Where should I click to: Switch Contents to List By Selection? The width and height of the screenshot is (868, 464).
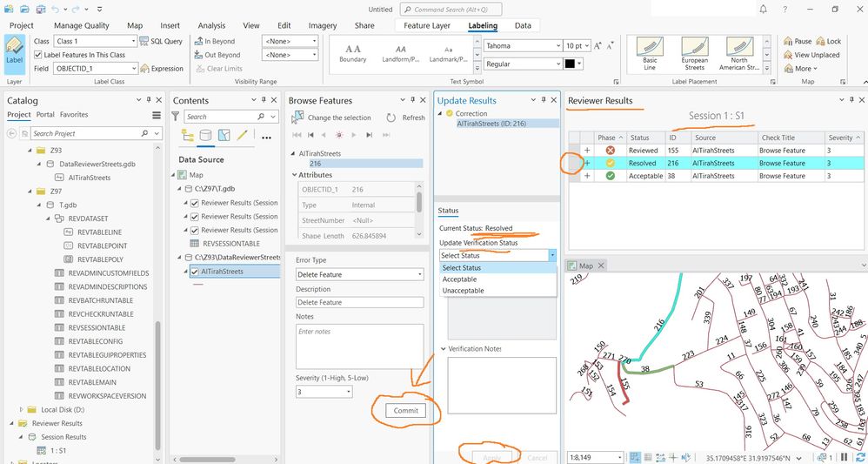click(224, 135)
